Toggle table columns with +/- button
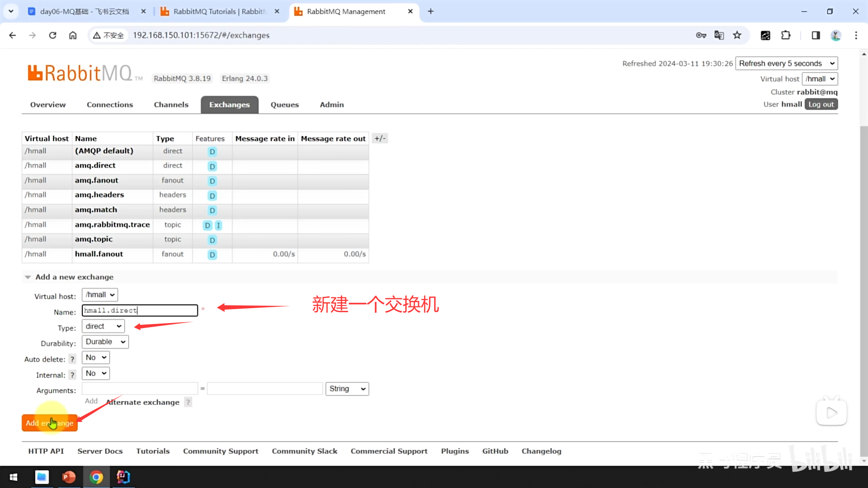This screenshot has height=488, width=868. tap(380, 138)
